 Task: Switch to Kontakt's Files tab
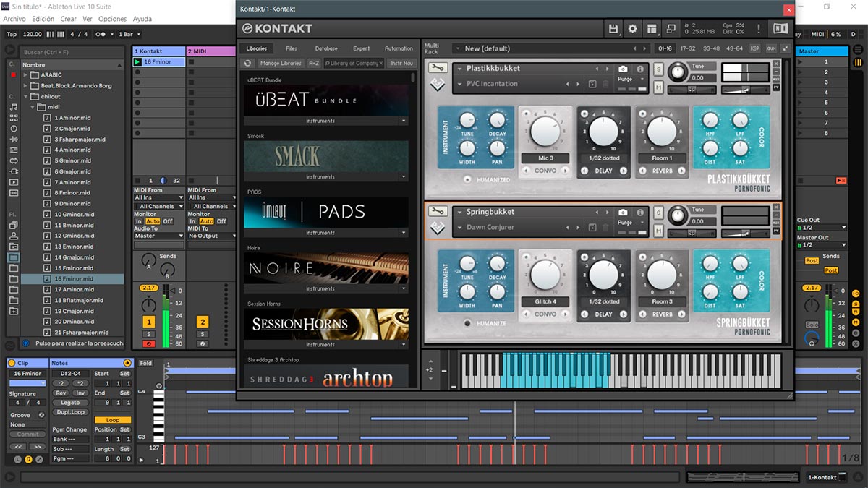pyautogui.click(x=292, y=48)
